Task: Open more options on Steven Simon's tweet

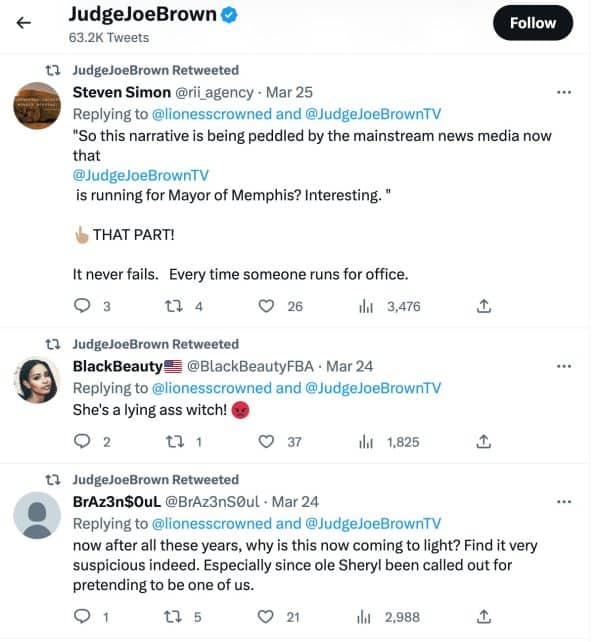Action: click(x=563, y=92)
